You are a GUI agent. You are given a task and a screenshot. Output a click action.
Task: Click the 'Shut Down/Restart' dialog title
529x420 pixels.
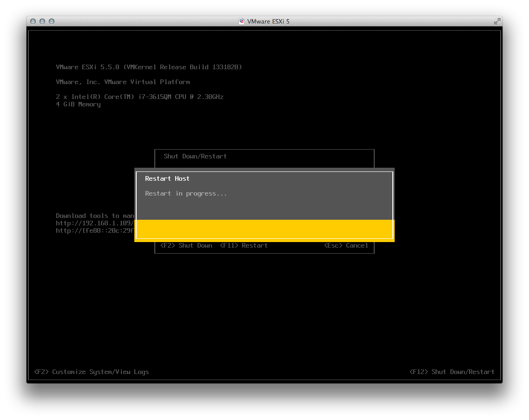[x=195, y=156]
